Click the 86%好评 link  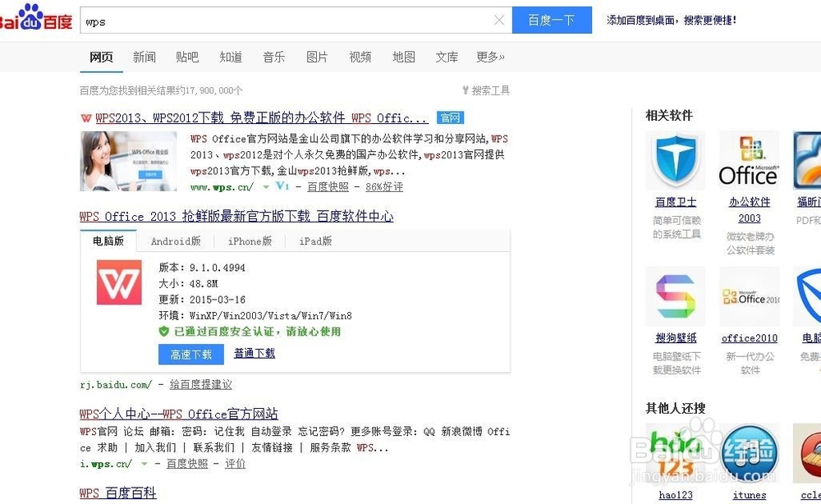384,187
